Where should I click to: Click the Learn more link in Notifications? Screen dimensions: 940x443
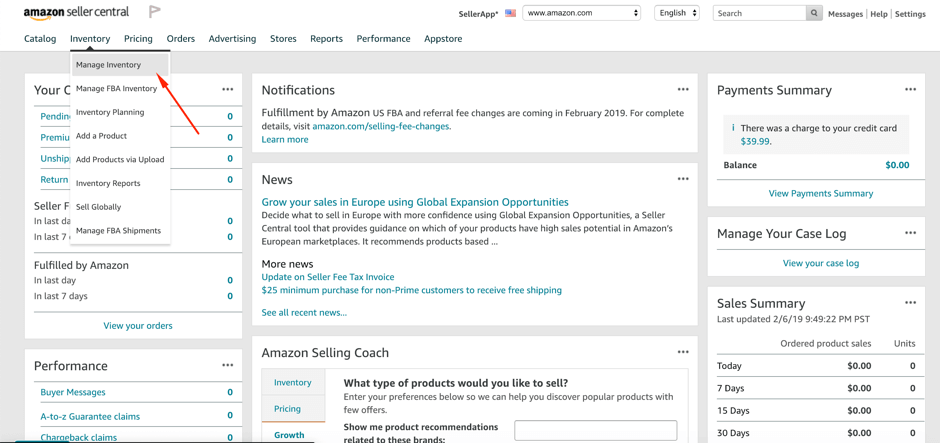[x=285, y=140]
